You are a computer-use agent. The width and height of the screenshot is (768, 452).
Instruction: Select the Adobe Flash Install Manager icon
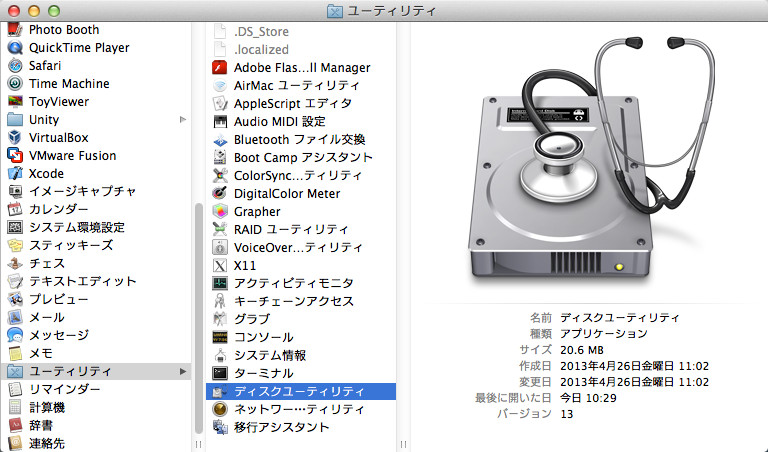tap(219, 68)
